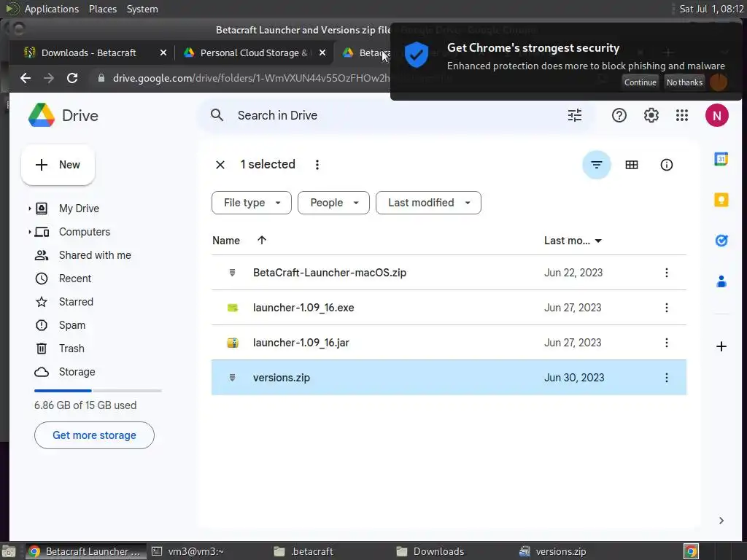747x560 pixels.
Task: Open Google Tasks side panel
Action: 721,241
